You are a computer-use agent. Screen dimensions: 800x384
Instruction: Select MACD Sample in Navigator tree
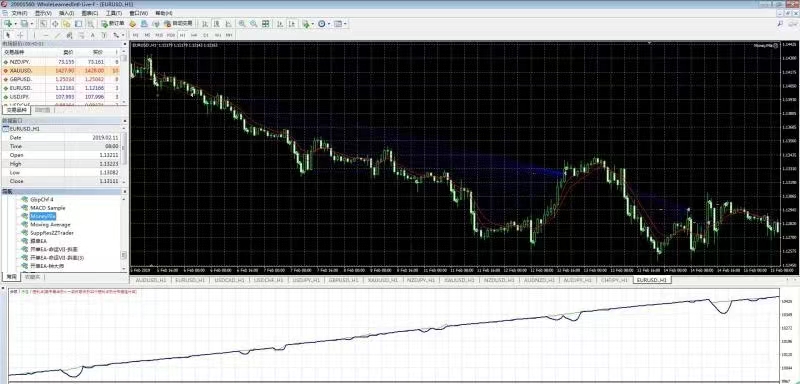tap(47, 208)
